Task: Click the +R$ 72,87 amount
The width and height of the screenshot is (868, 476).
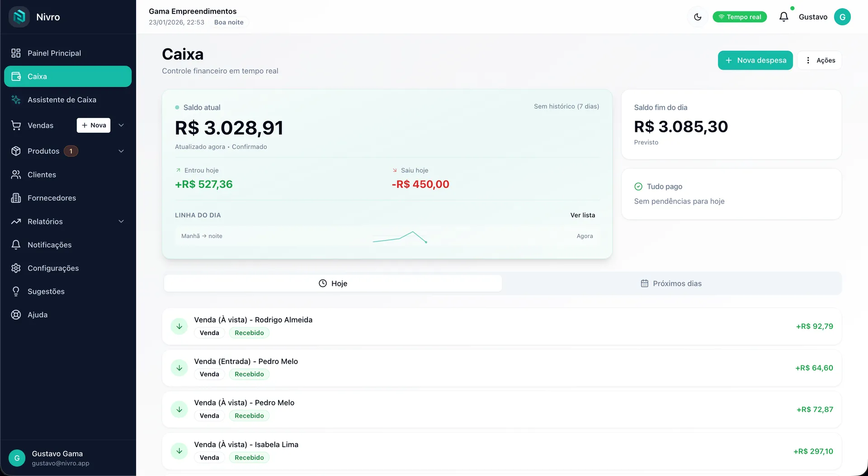Action: pyautogui.click(x=815, y=410)
